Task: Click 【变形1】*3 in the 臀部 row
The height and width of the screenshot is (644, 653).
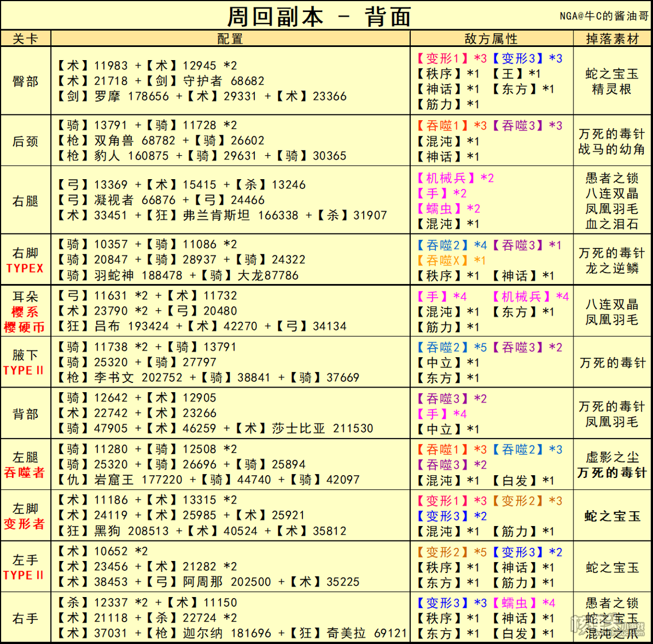Action: tap(452, 58)
